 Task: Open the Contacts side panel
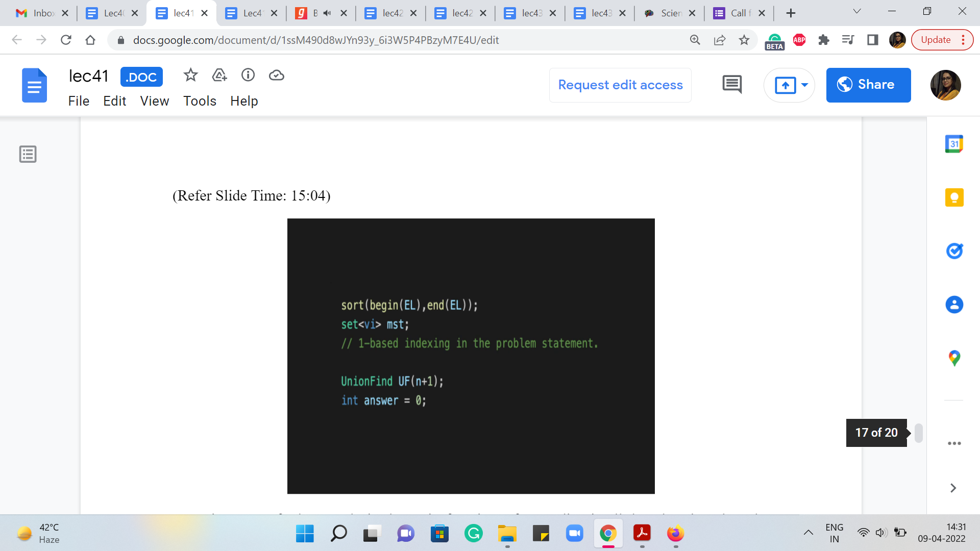[954, 305]
